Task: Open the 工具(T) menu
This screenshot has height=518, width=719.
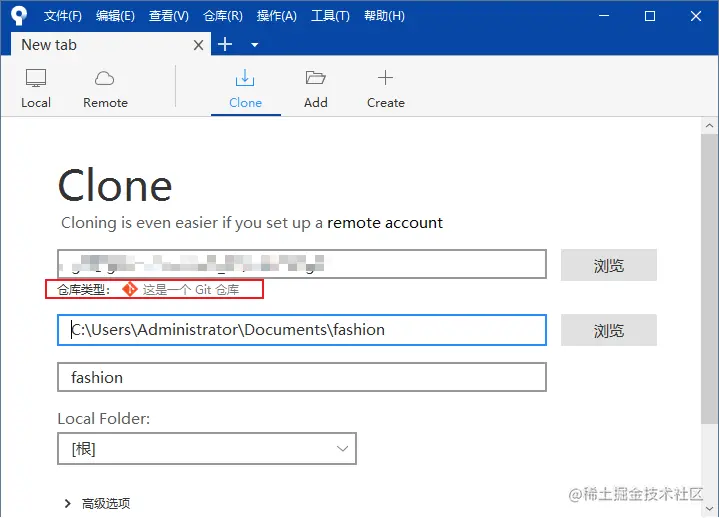Action: click(x=330, y=16)
